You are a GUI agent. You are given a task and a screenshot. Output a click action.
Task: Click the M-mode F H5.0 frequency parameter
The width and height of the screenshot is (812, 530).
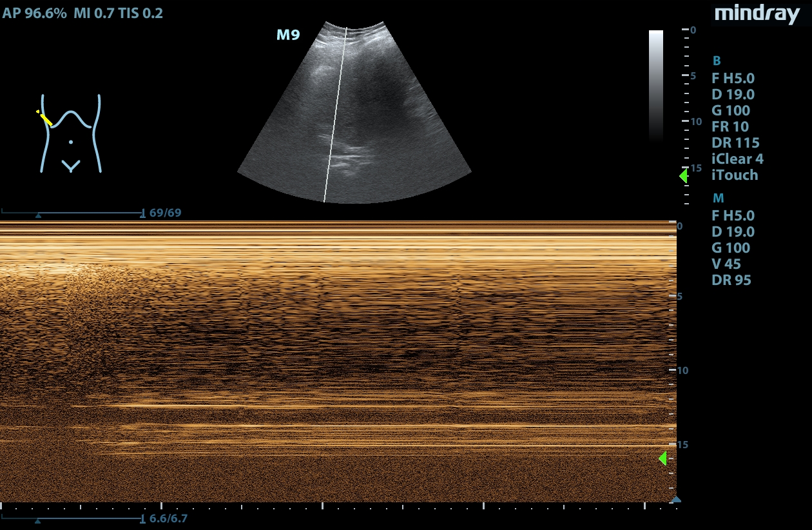[733, 215]
